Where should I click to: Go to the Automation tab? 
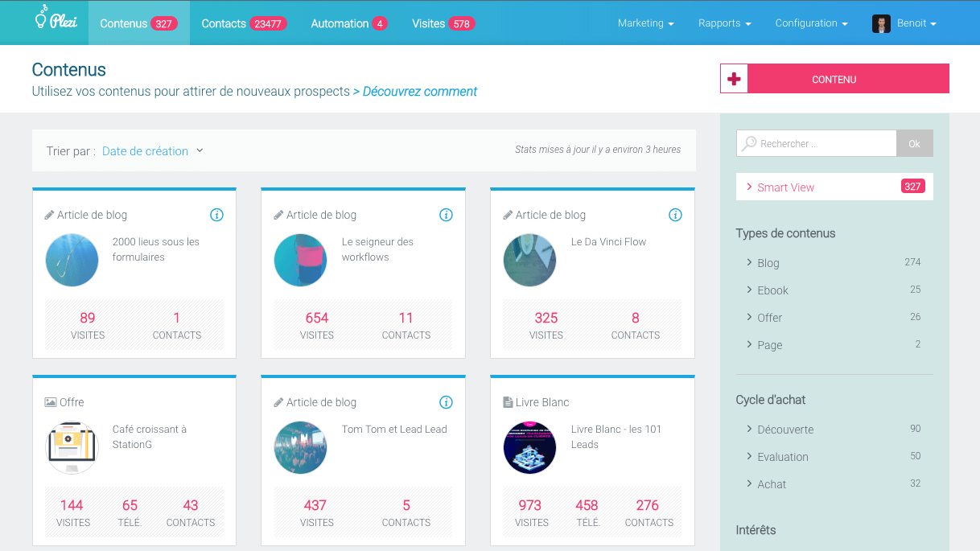(348, 23)
